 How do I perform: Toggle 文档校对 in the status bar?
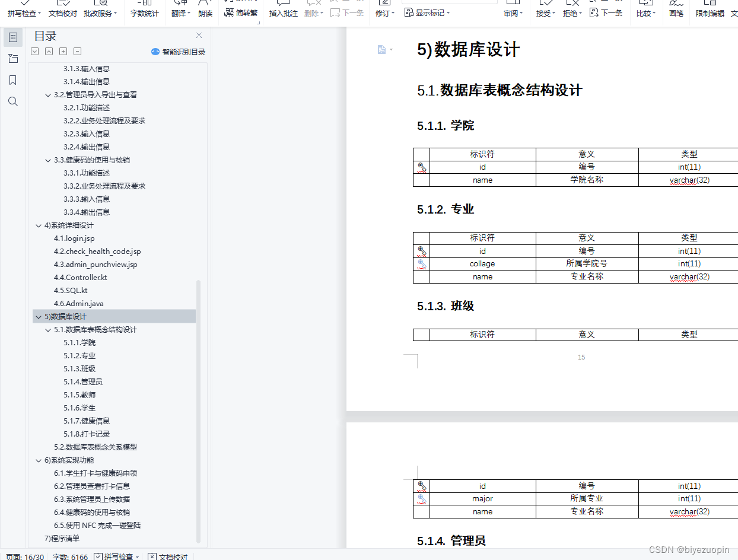pos(168,556)
